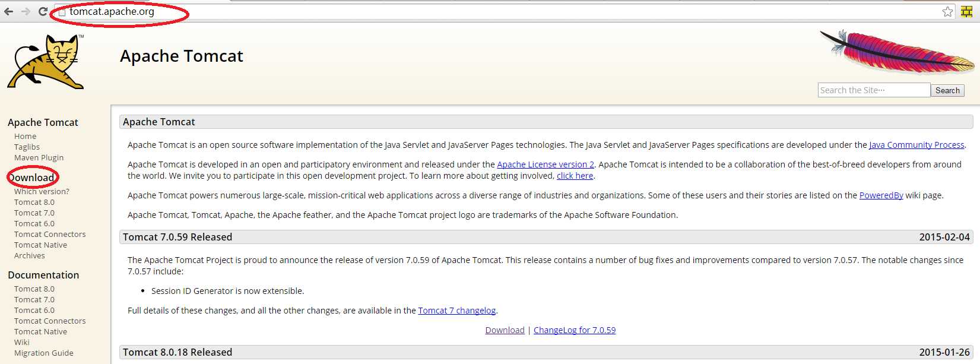Follow the 'click here' link
This screenshot has height=364, width=980.
[x=575, y=176]
